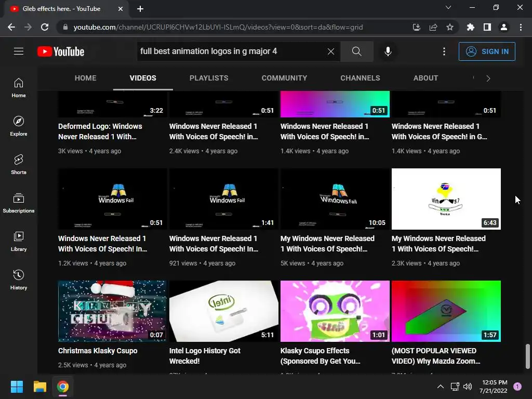Go forward with the browser forward arrow

point(28,27)
